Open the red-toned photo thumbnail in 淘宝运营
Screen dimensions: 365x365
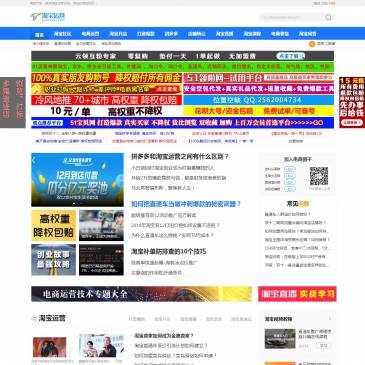49,347
